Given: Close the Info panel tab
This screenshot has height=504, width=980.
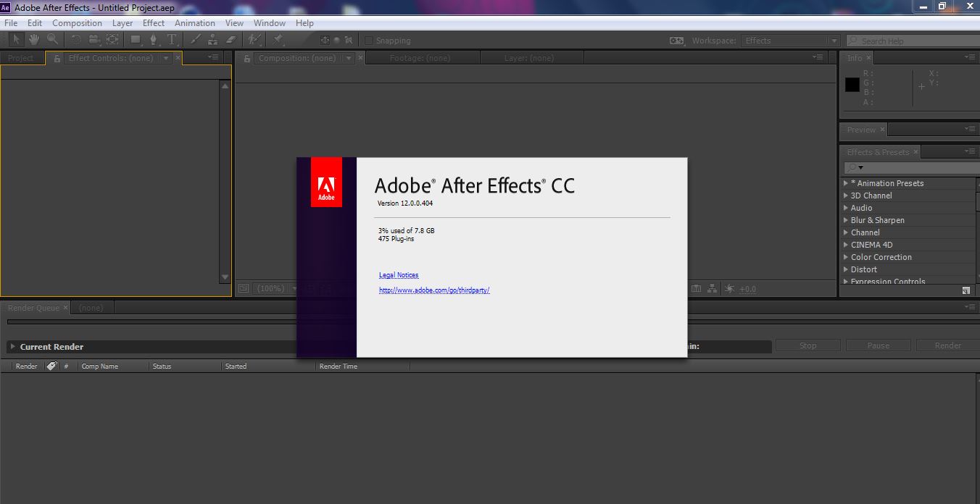Looking at the screenshot, I should pos(870,58).
